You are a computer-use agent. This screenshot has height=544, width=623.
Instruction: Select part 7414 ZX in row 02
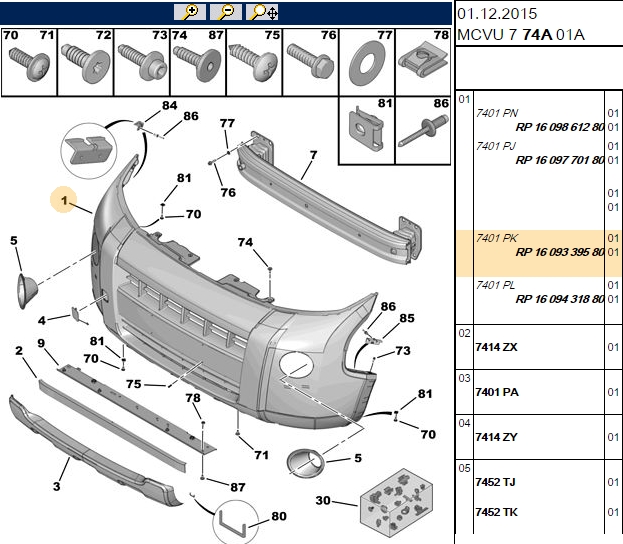(x=496, y=347)
